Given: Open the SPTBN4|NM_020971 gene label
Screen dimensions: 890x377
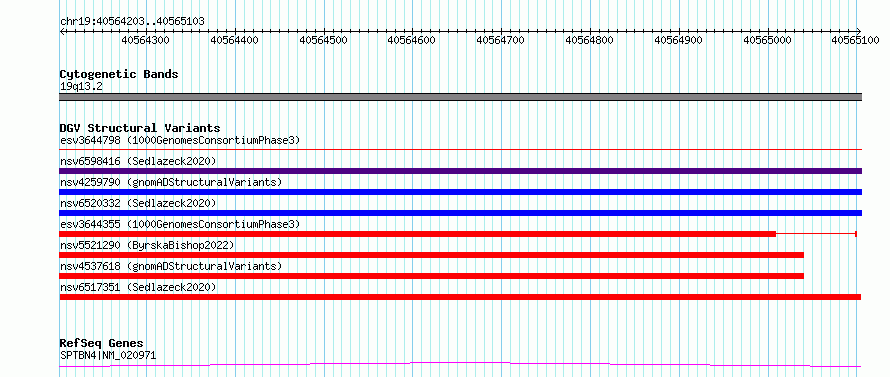Looking at the screenshot, I should pos(108,356).
